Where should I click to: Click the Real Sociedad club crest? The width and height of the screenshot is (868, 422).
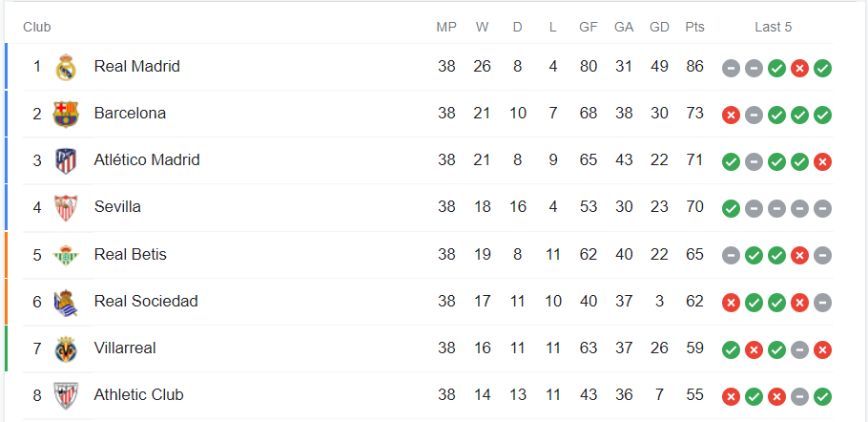pyautogui.click(x=66, y=303)
